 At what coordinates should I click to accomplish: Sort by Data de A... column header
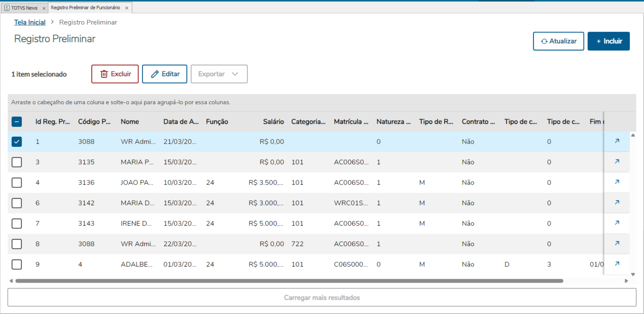[181, 122]
